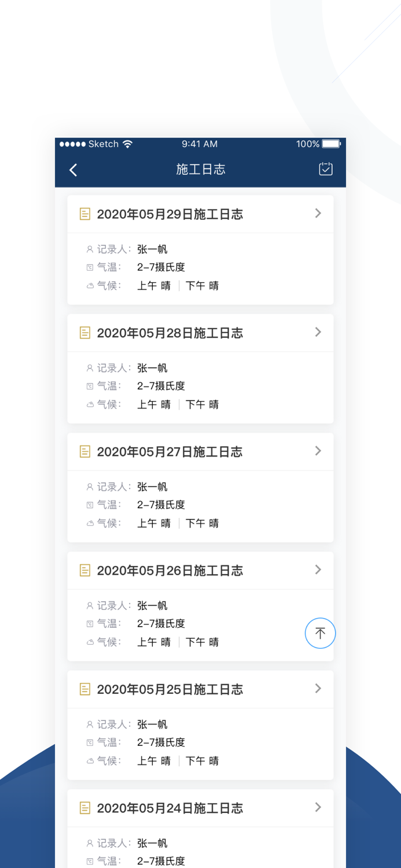The image size is (401, 868).
Task: Click the document icon beside 2020年05月29日施工日志
Action: 85,214
